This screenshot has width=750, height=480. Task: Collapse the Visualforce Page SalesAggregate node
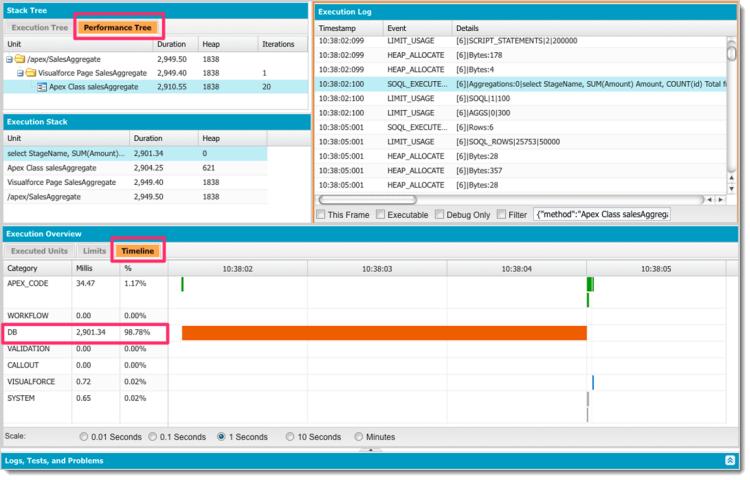coord(19,73)
